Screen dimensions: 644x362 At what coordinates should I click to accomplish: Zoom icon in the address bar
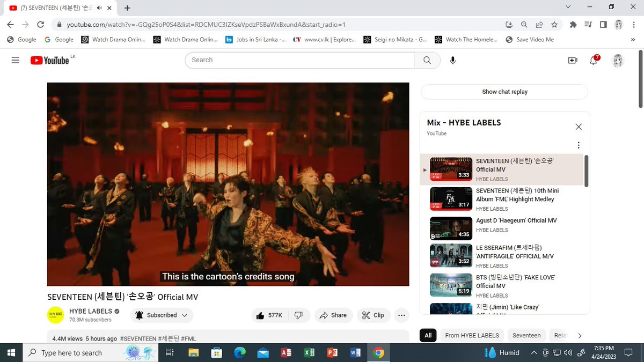click(x=524, y=25)
